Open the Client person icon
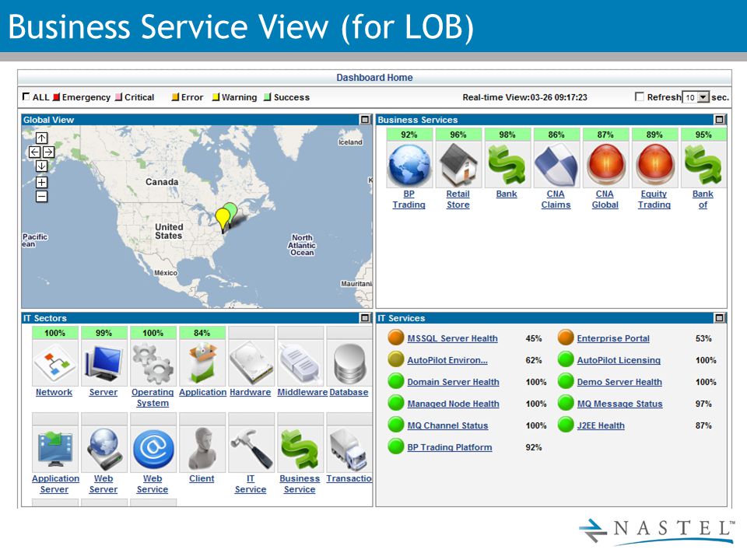The height and width of the screenshot is (560, 747). click(202, 449)
